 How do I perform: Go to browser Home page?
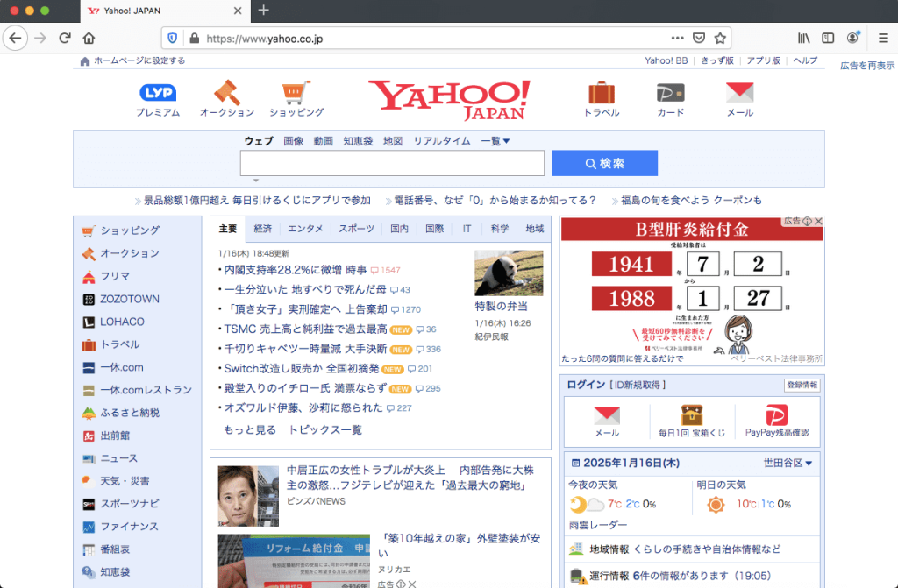(89, 39)
